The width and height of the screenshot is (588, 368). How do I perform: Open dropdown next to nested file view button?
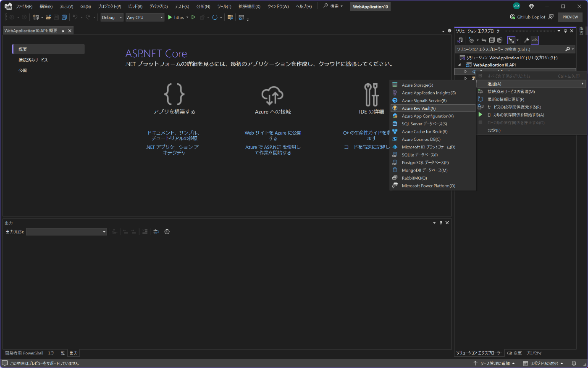[x=517, y=40]
